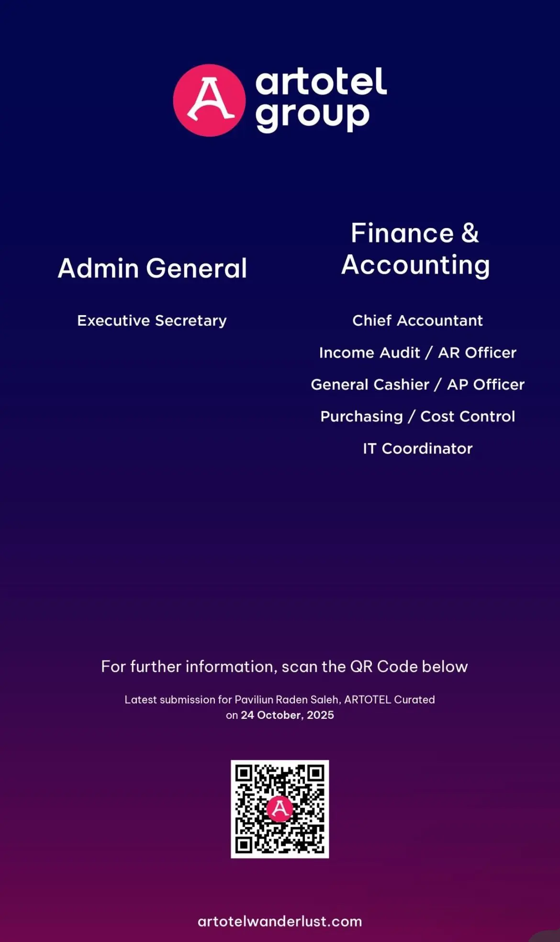560x942 pixels.
Task: Select the Admin General heading
Action: coord(152,268)
